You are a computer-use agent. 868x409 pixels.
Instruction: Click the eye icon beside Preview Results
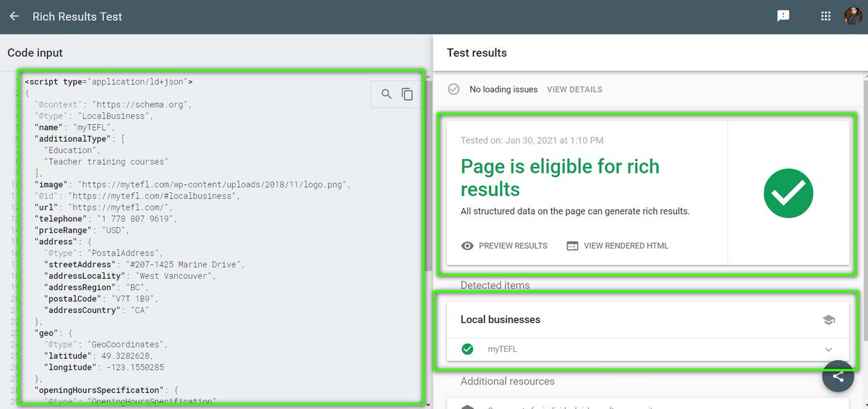click(467, 246)
